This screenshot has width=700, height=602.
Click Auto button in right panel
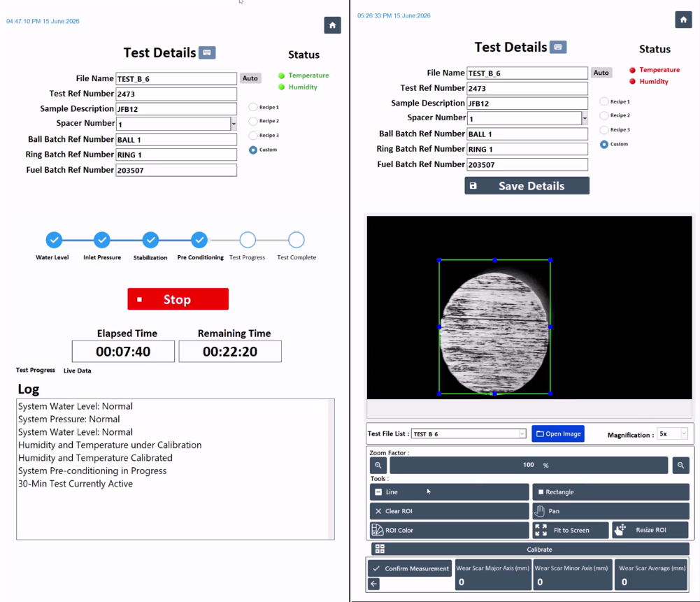tap(601, 72)
